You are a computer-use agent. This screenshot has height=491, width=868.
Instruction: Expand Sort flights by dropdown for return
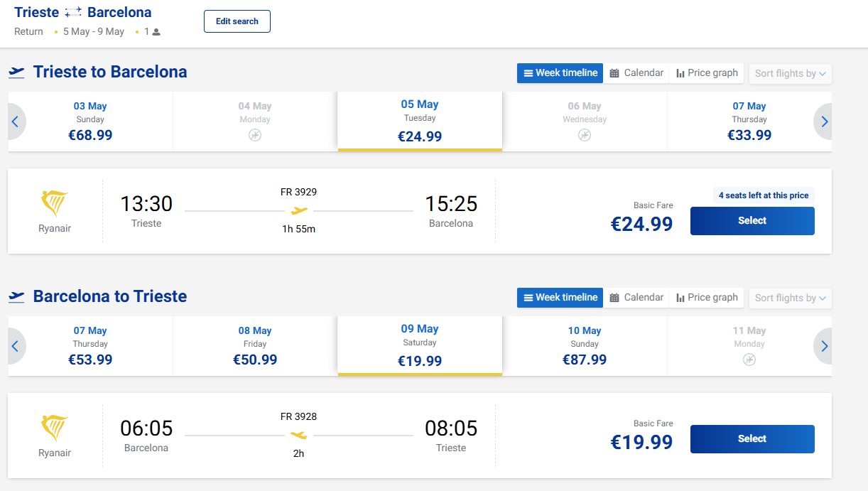[x=790, y=298]
